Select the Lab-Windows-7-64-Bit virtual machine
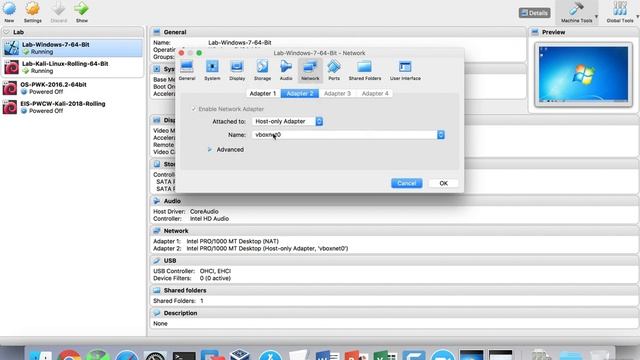The width and height of the screenshot is (640, 360). [73, 48]
